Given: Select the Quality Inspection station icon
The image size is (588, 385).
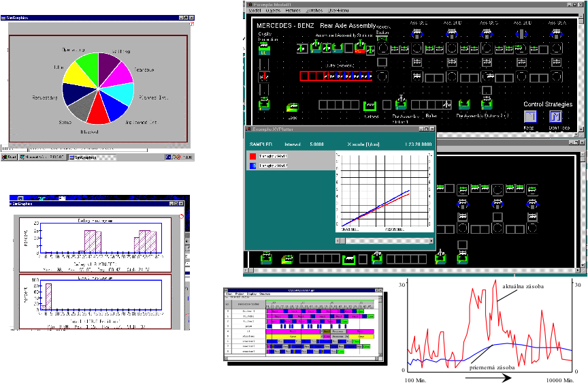Looking at the screenshot, I should [x=264, y=49].
